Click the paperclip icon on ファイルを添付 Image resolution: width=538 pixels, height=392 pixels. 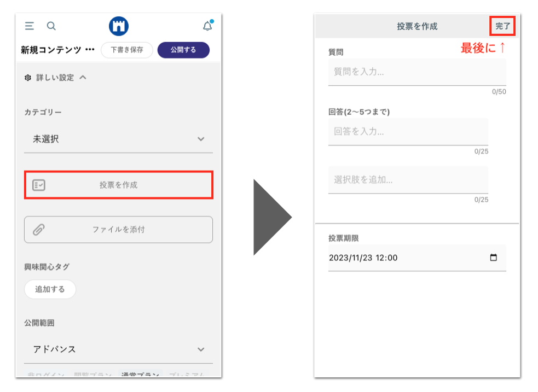[x=38, y=230]
